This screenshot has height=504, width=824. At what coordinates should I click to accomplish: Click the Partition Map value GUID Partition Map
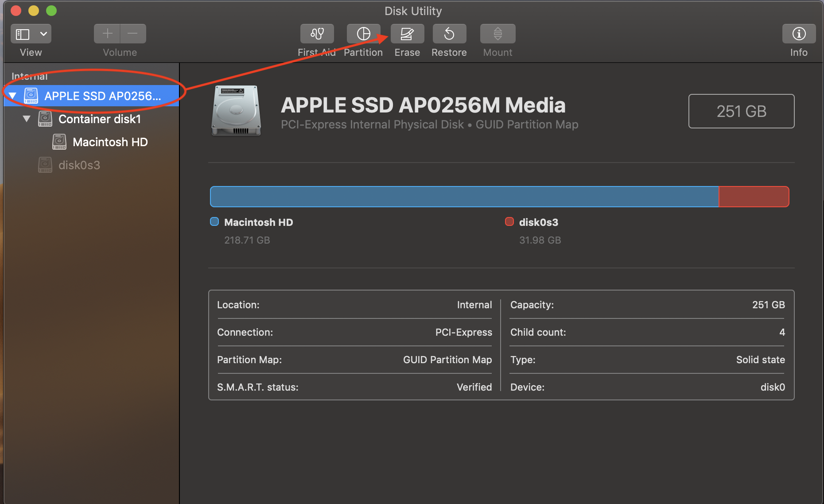pyautogui.click(x=447, y=360)
